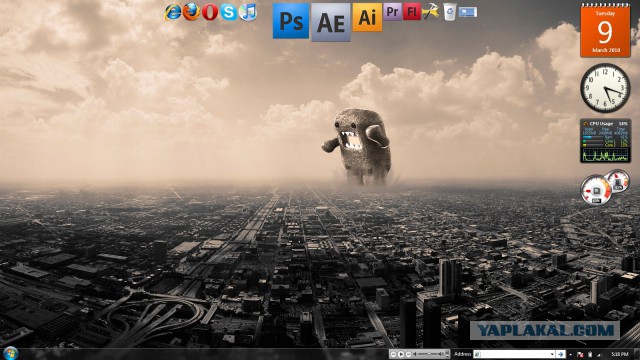Click the analog clock gadget
This screenshot has width=640, height=360.
point(605,88)
